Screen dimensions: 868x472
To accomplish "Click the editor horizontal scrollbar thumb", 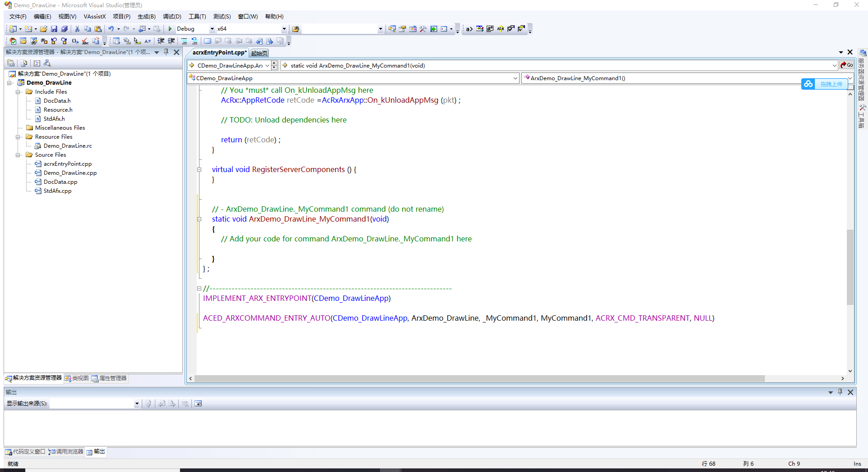I will (479, 379).
